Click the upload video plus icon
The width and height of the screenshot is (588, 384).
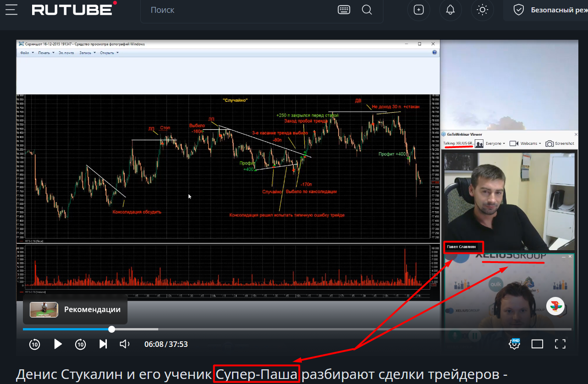[x=418, y=10]
